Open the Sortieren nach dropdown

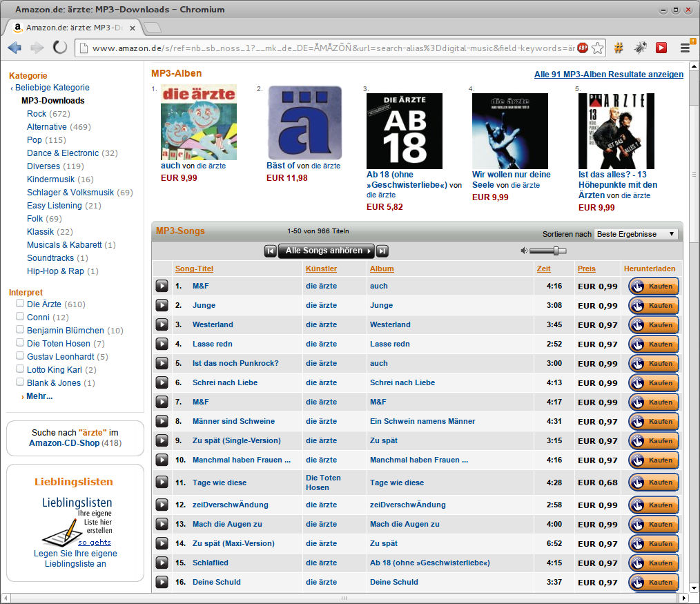(636, 234)
